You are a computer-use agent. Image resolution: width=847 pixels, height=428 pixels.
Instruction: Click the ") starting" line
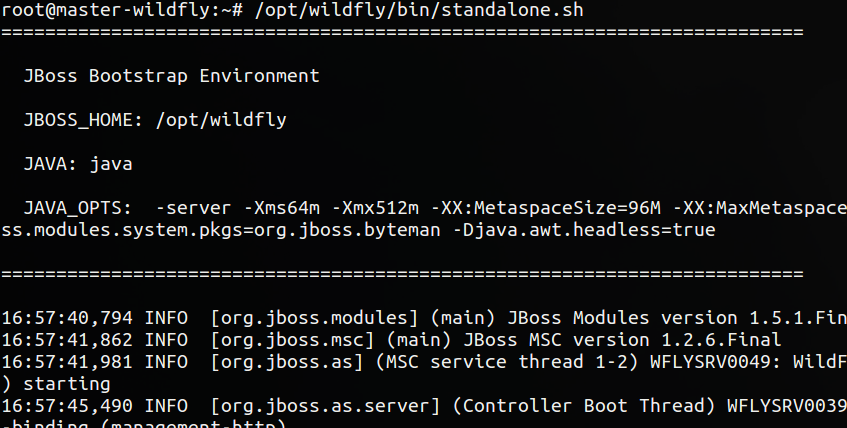pos(56,384)
